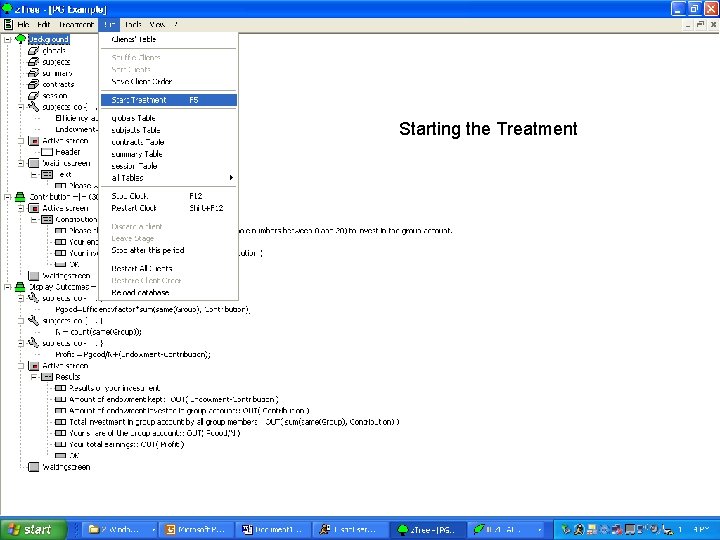This screenshot has height=540, width=720.
Task: Click the Contribution box icon
Action: pos(47,219)
